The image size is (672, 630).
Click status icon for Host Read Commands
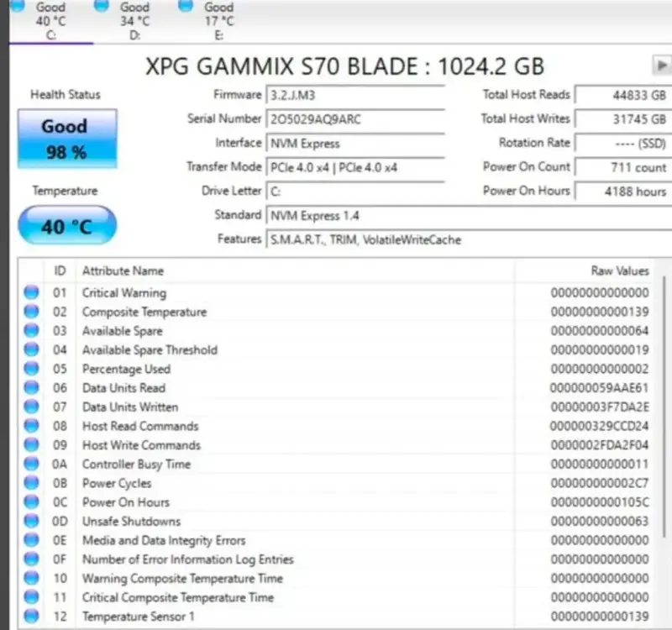tap(31, 426)
